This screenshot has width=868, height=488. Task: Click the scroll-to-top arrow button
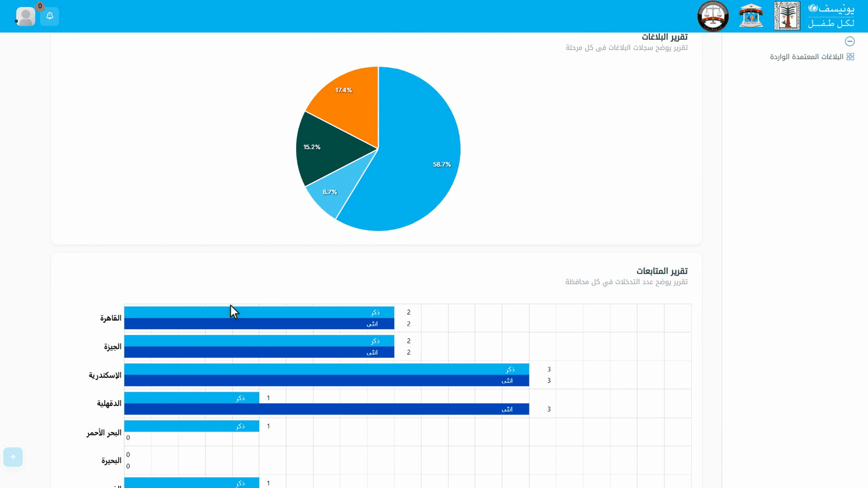coord(13,457)
